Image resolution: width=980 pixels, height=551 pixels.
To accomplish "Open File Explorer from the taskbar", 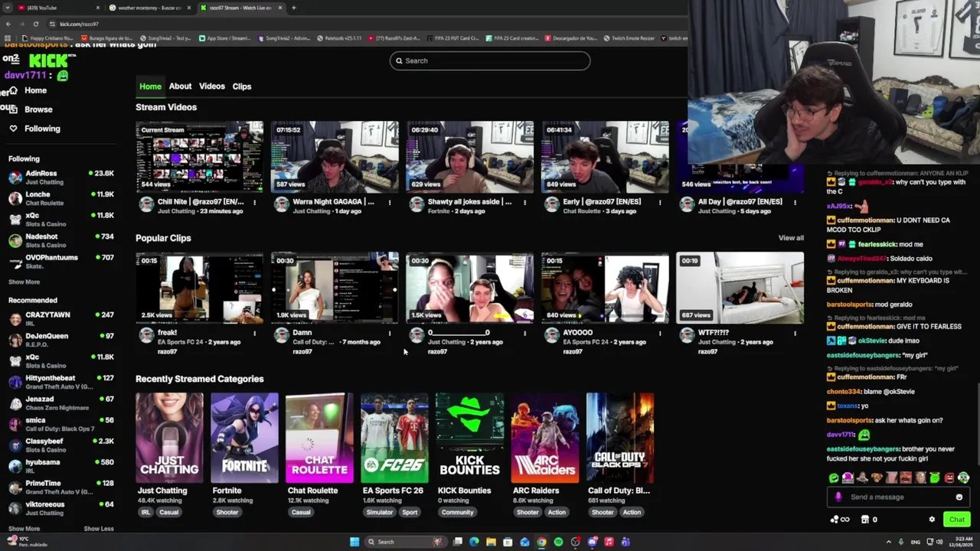I will (x=491, y=542).
